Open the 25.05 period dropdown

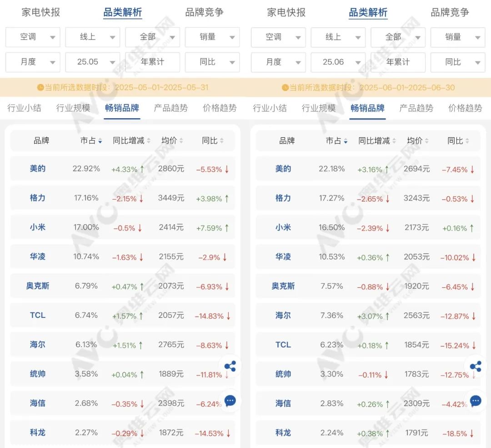pyautogui.click(x=93, y=62)
